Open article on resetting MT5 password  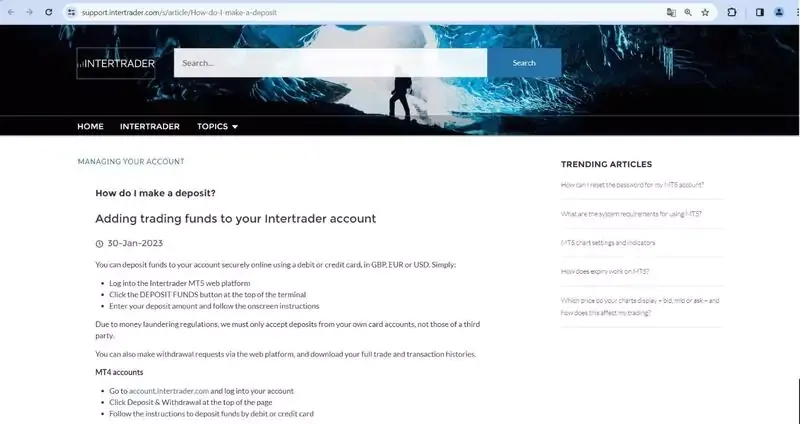click(x=632, y=185)
